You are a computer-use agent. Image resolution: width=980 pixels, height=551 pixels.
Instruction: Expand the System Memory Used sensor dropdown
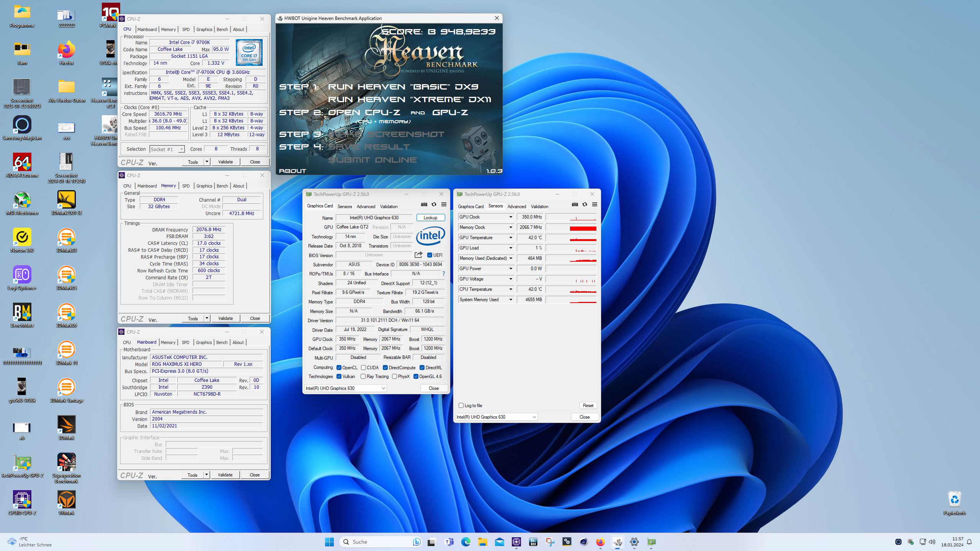click(510, 300)
